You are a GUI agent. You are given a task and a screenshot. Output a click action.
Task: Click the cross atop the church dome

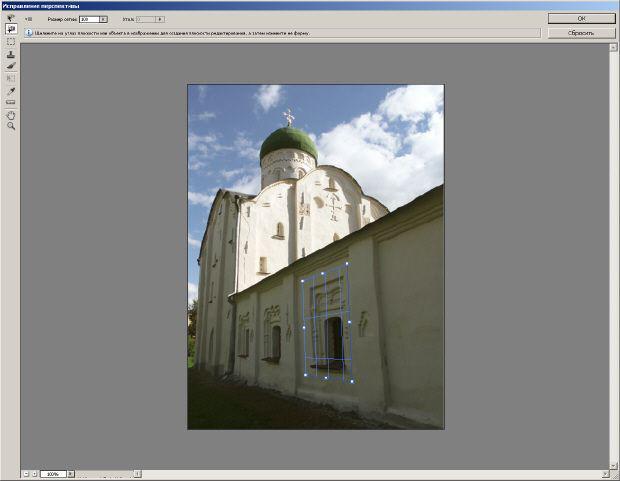click(289, 117)
